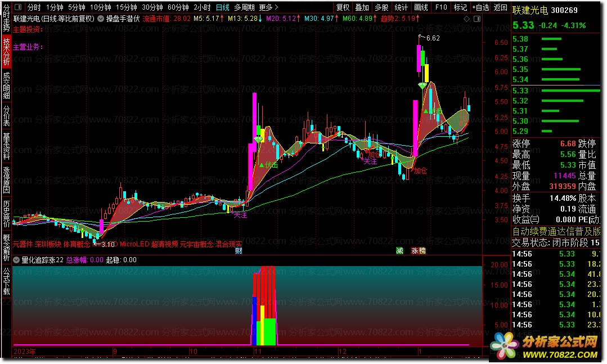Click the 主营业务 label
The height and width of the screenshot is (364, 607).
click(x=28, y=47)
